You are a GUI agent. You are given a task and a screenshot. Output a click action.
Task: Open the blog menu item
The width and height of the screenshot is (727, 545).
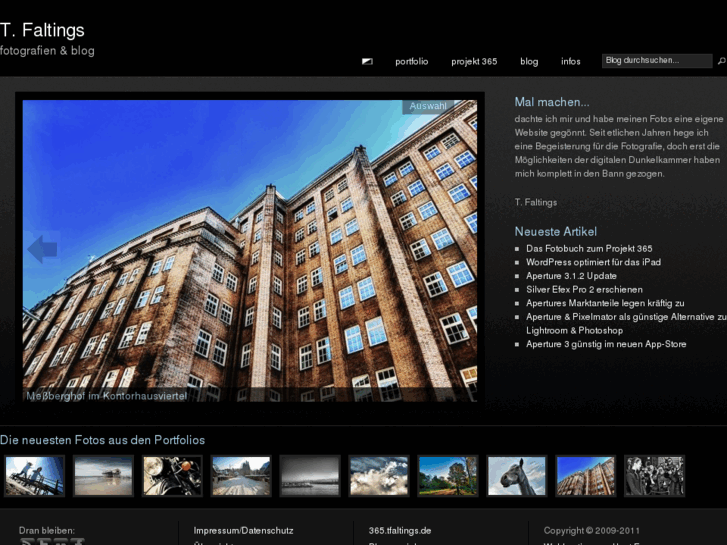click(529, 61)
